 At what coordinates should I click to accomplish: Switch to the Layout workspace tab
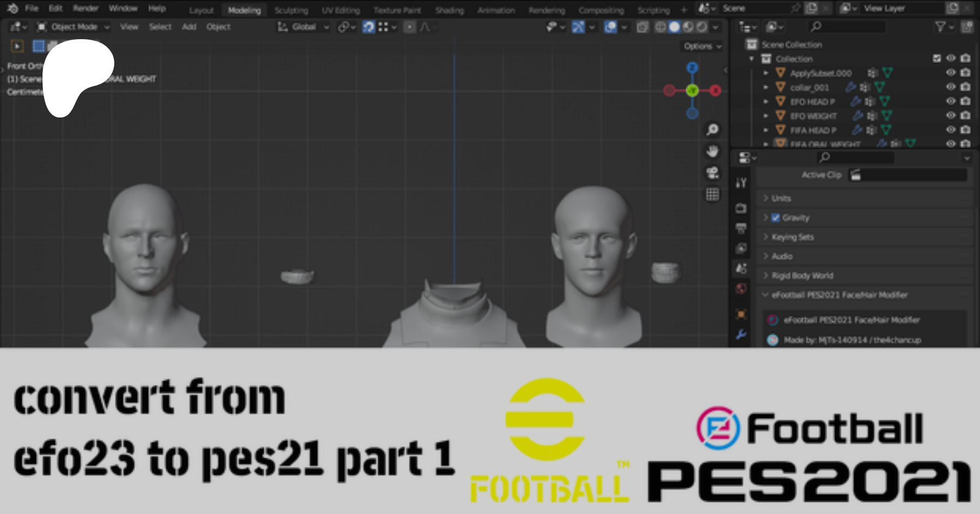point(201,10)
